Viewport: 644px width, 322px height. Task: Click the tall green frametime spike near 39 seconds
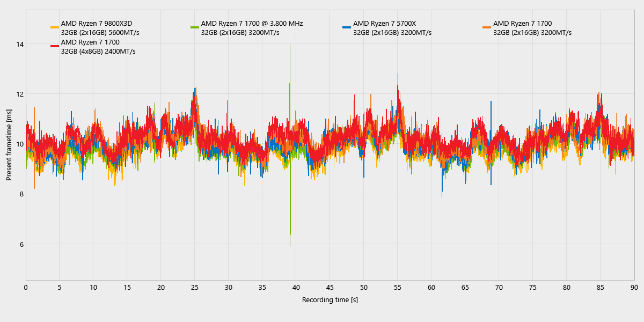[x=290, y=145]
